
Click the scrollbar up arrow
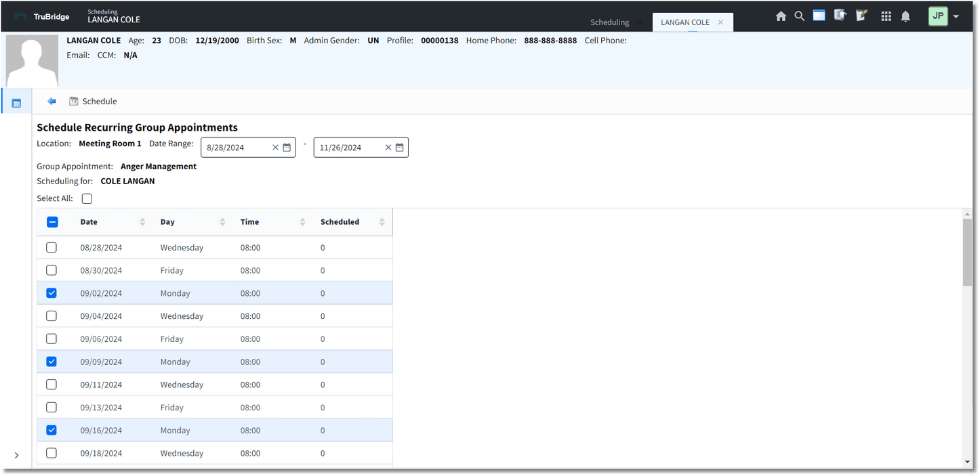click(967, 213)
